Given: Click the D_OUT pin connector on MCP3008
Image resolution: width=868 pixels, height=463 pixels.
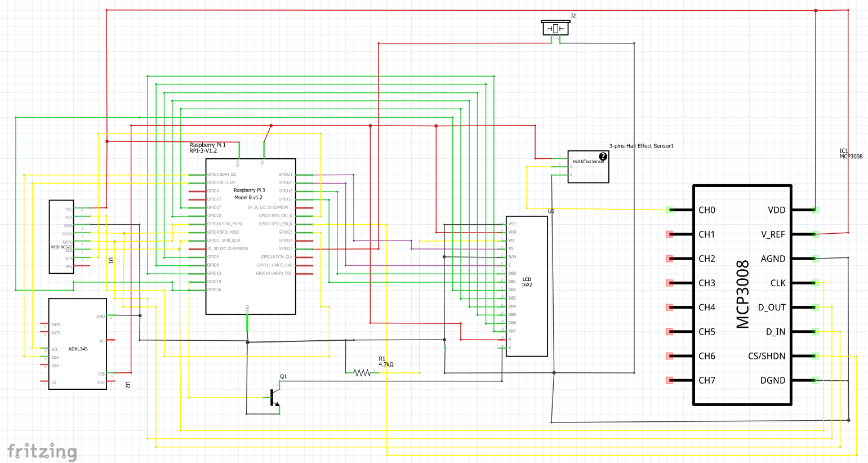Looking at the screenshot, I should point(815,308).
